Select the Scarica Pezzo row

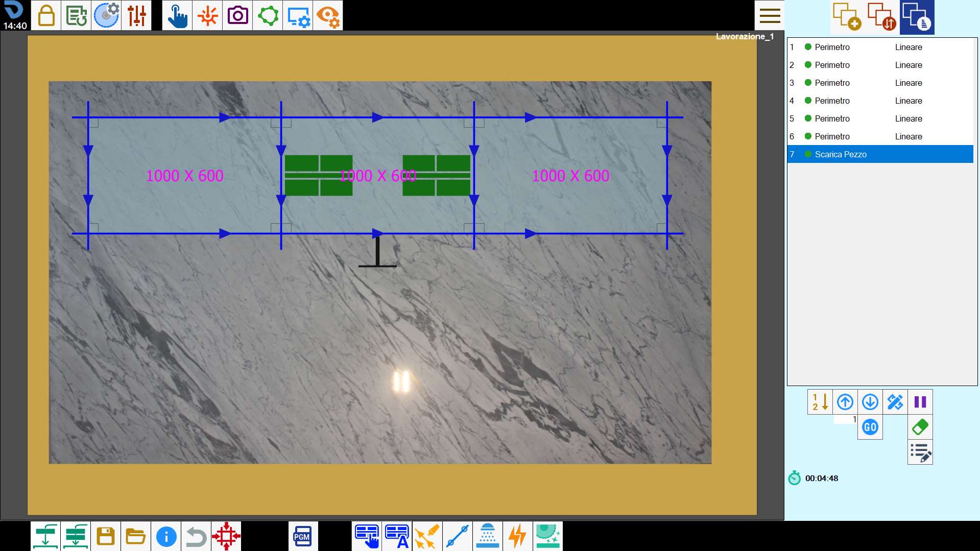click(x=880, y=154)
